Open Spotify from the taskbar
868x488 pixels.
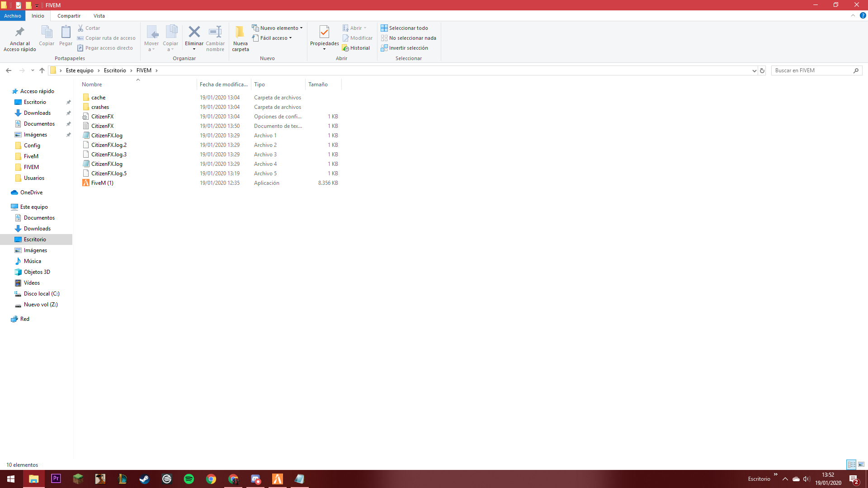[189, 479]
